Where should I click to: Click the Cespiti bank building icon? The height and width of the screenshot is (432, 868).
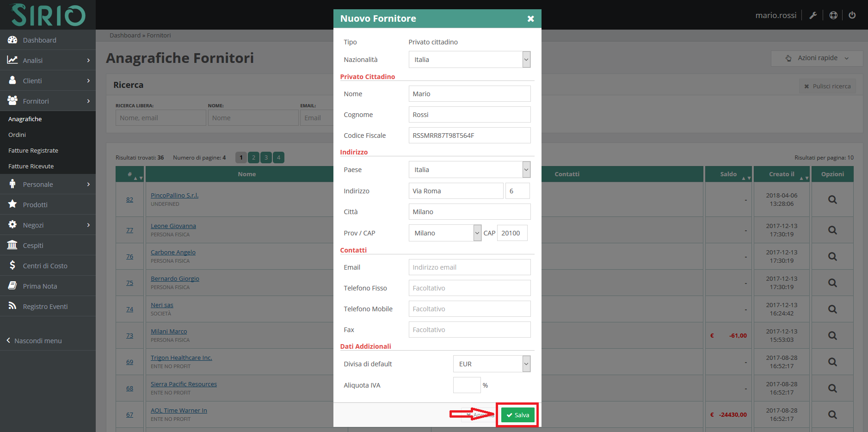[12, 245]
